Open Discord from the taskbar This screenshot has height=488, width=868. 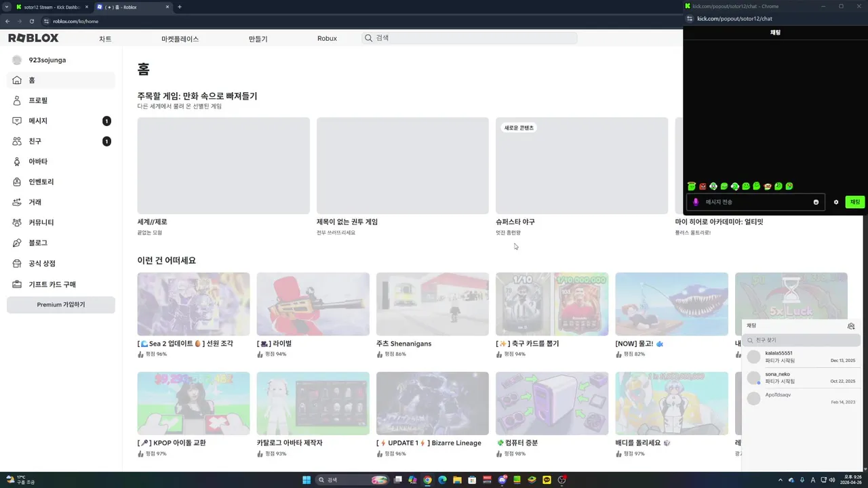click(502, 480)
